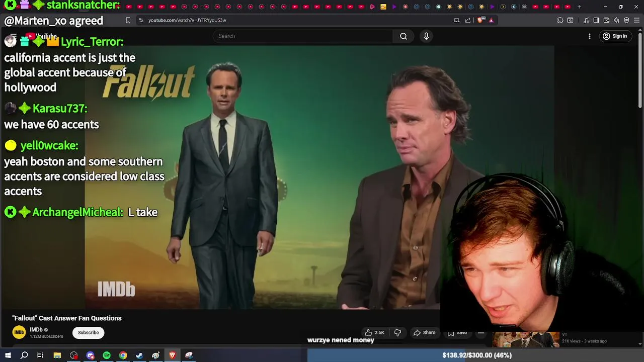Click the Fallout video player area

point(319,177)
